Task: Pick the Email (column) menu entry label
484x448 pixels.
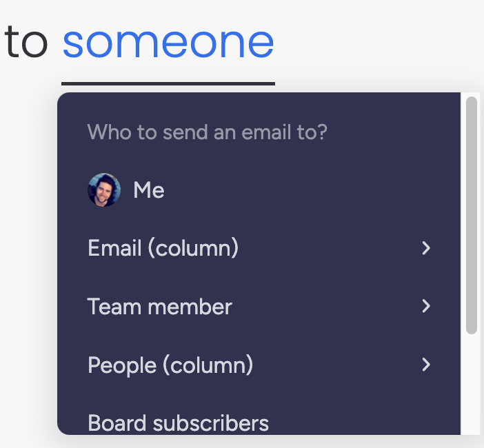Action: 163,247
